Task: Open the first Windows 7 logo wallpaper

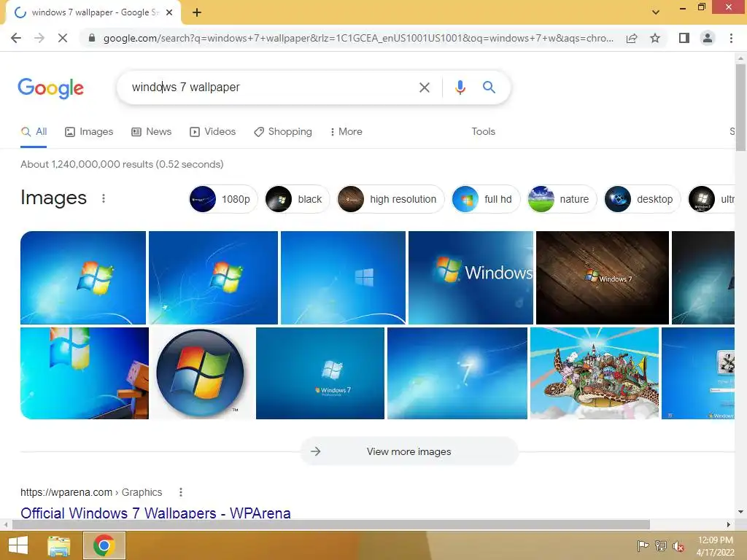Action: (83, 278)
